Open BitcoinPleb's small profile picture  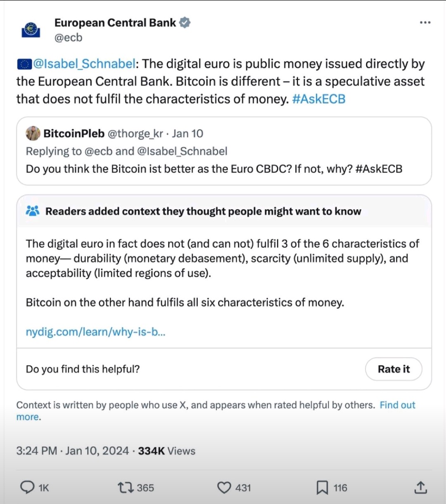33,133
